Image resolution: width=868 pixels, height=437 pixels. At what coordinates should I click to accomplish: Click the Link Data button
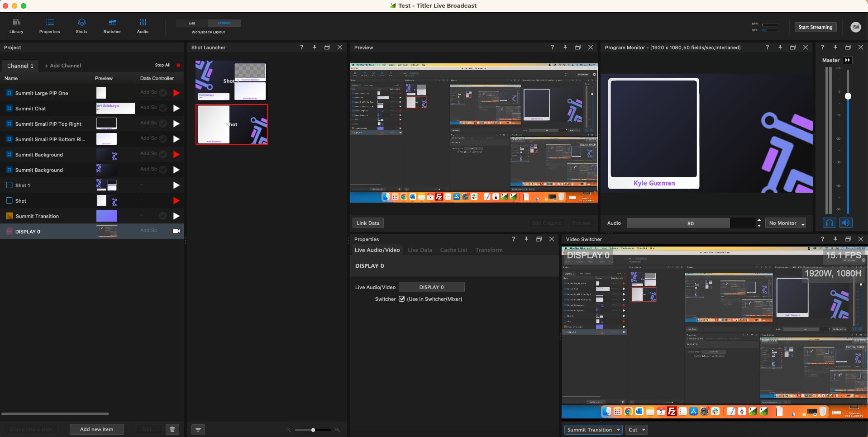coord(368,223)
